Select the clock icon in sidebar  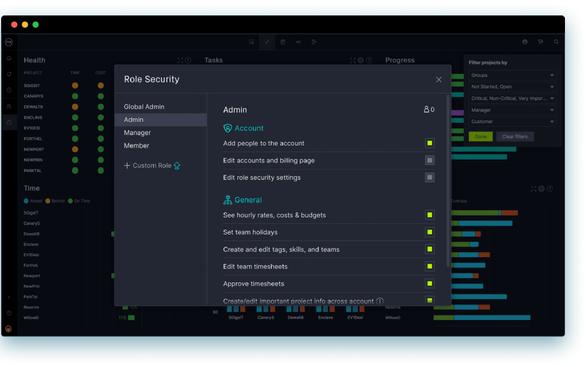pos(9,90)
